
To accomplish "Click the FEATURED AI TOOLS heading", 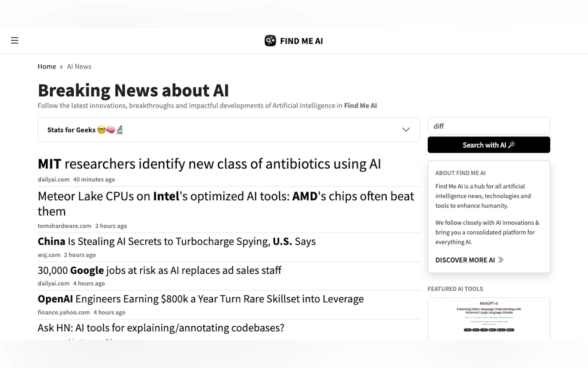I will click(455, 289).
